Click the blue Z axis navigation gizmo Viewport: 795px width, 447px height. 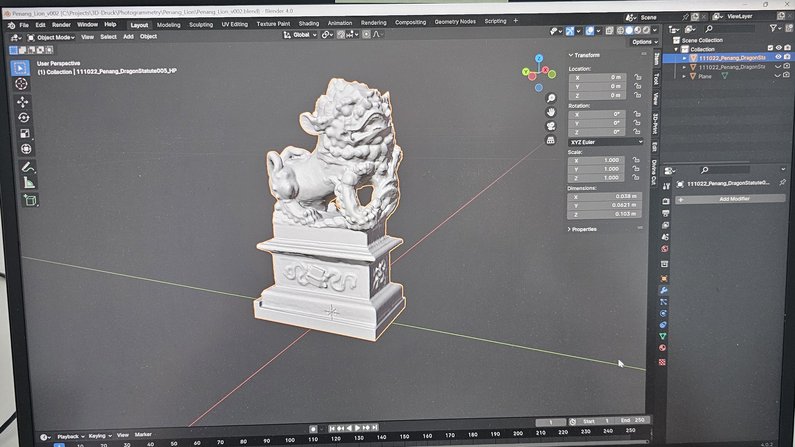click(538, 58)
